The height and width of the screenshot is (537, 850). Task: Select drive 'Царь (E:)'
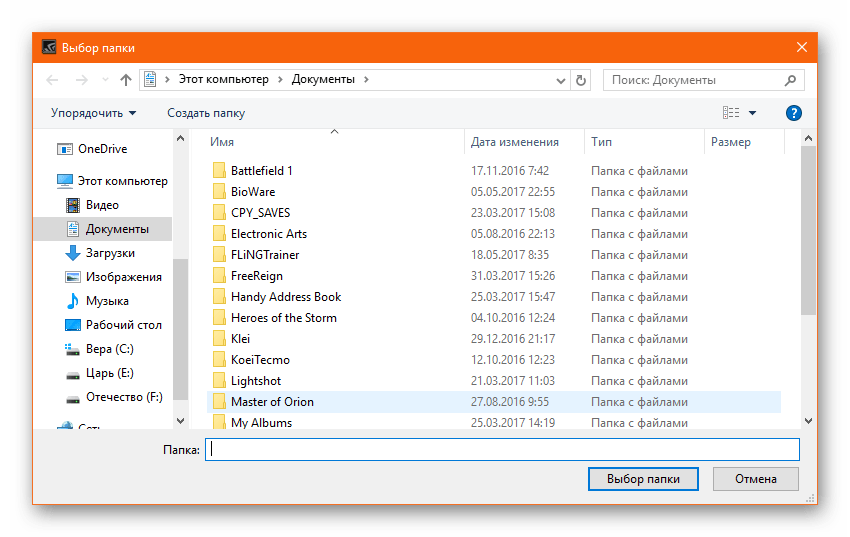[110, 373]
